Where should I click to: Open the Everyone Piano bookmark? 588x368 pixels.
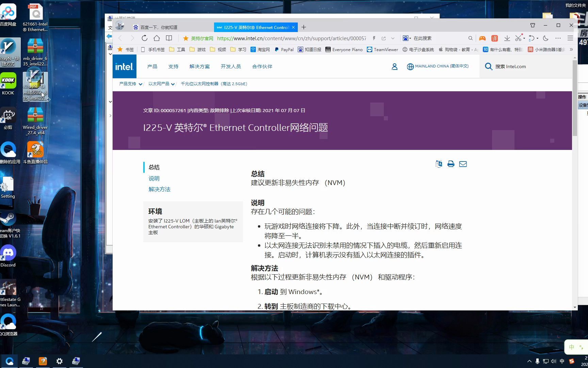point(344,49)
